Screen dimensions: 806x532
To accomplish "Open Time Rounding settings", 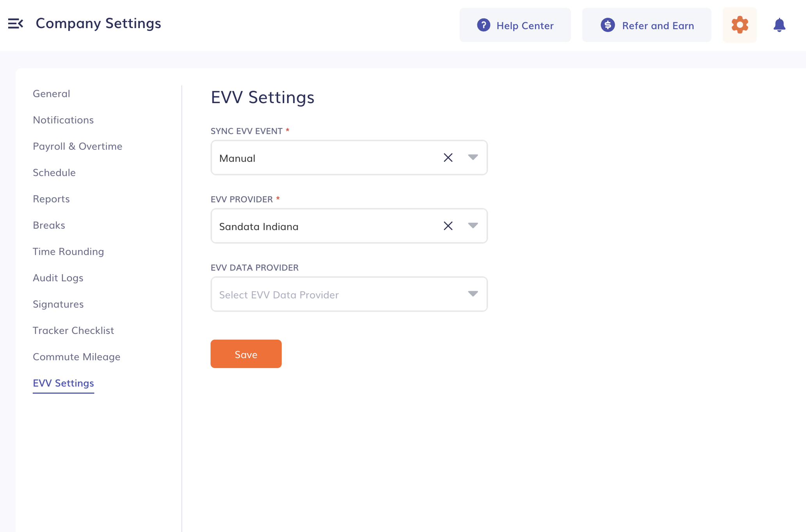I will [x=68, y=252].
